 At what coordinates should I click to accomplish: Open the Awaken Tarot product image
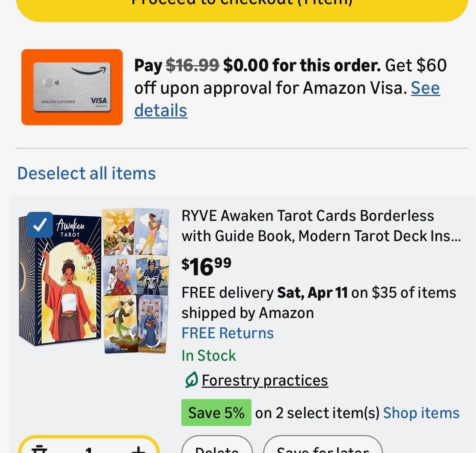click(94, 281)
